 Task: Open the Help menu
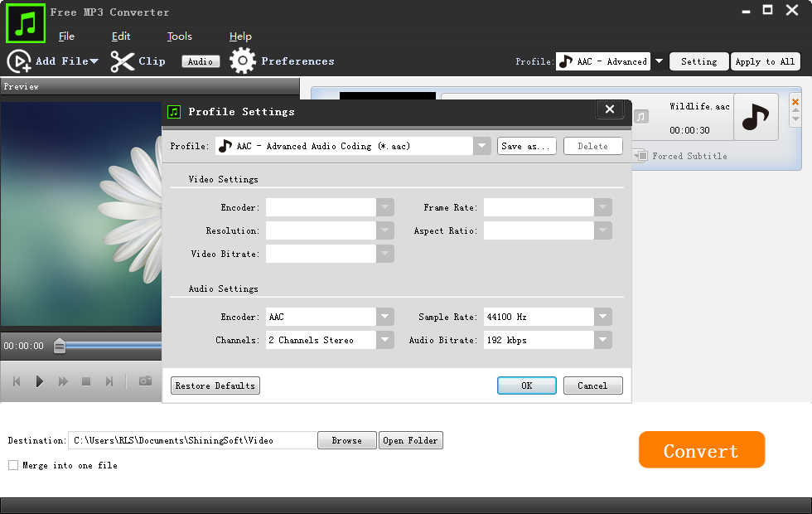point(240,36)
